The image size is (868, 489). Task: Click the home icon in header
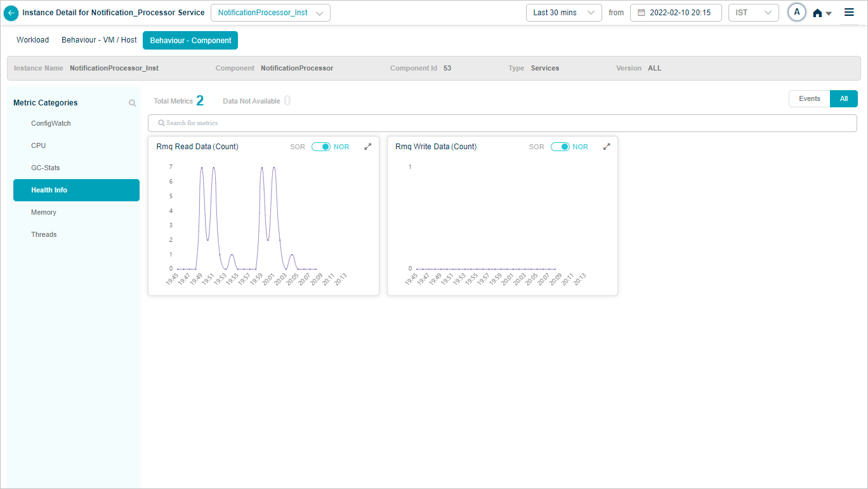pos(818,13)
